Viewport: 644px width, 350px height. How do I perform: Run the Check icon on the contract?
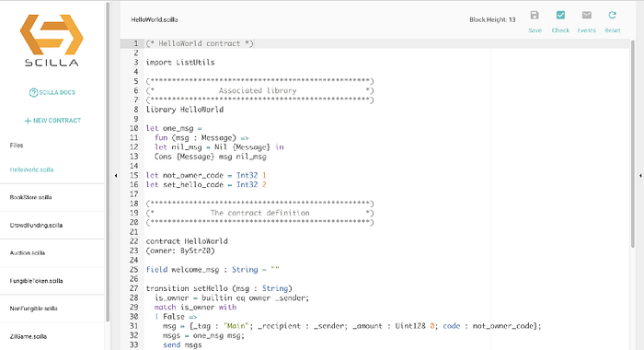click(x=560, y=16)
